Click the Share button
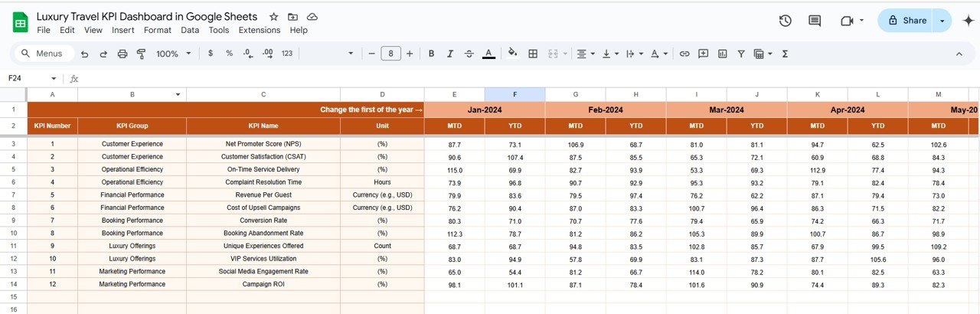This screenshot has width=980, height=314. pos(906,21)
